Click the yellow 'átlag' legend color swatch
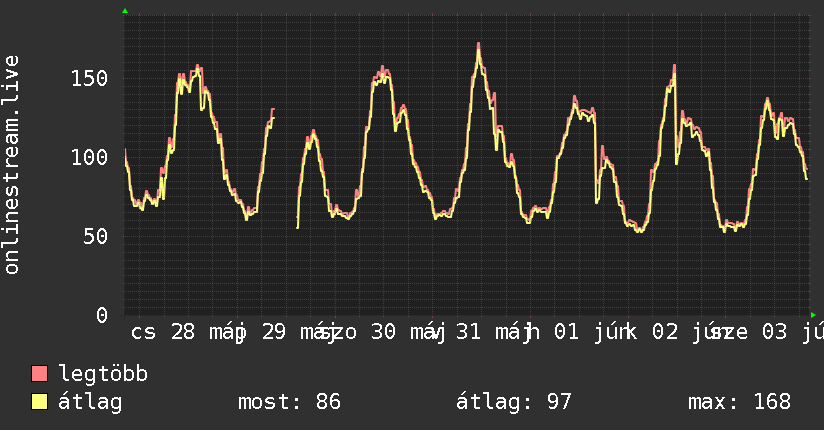 [x=39, y=402]
